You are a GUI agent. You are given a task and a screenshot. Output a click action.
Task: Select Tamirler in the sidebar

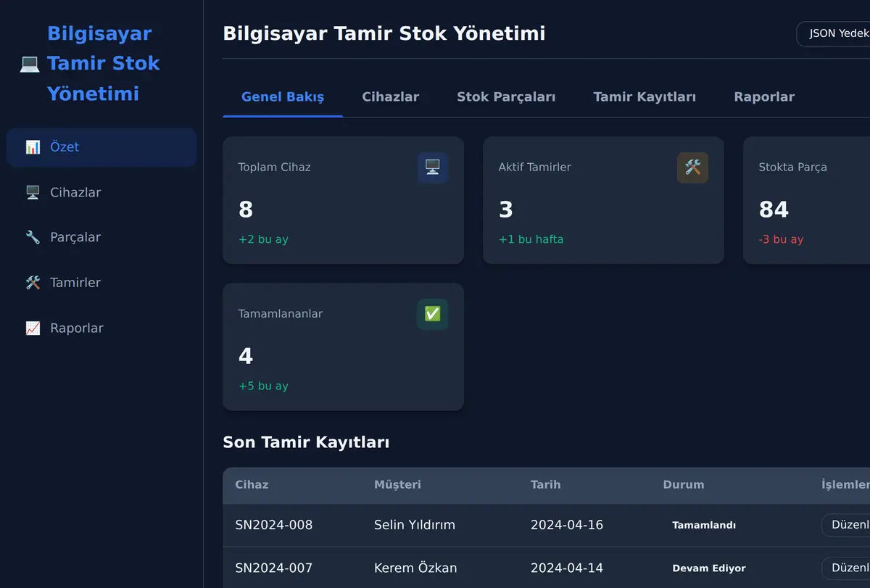click(x=101, y=283)
